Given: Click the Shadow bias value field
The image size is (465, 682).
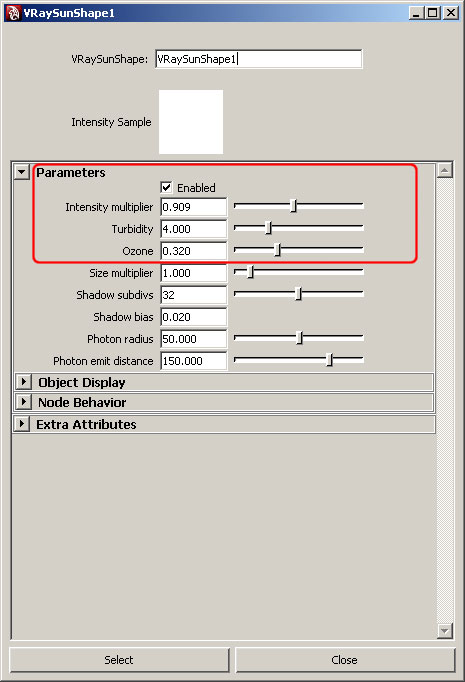Looking at the screenshot, I should pyautogui.click(x=194, y=317).
